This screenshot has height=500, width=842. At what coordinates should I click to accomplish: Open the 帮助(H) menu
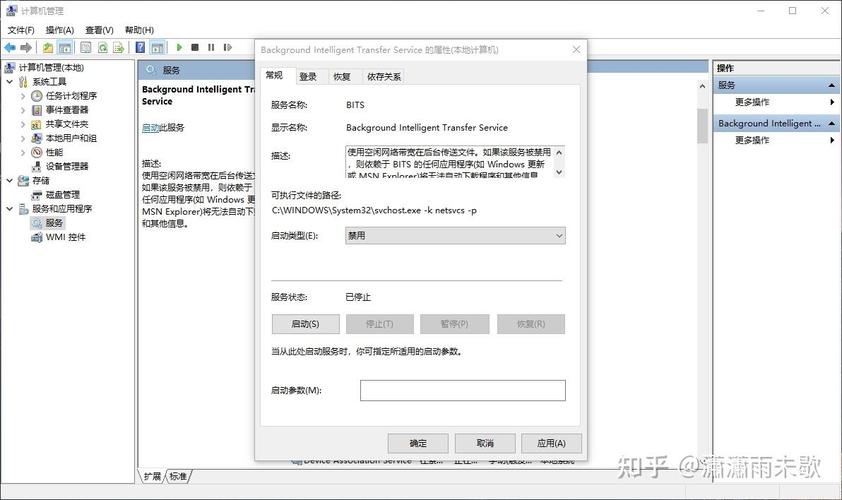coord(139,30)
